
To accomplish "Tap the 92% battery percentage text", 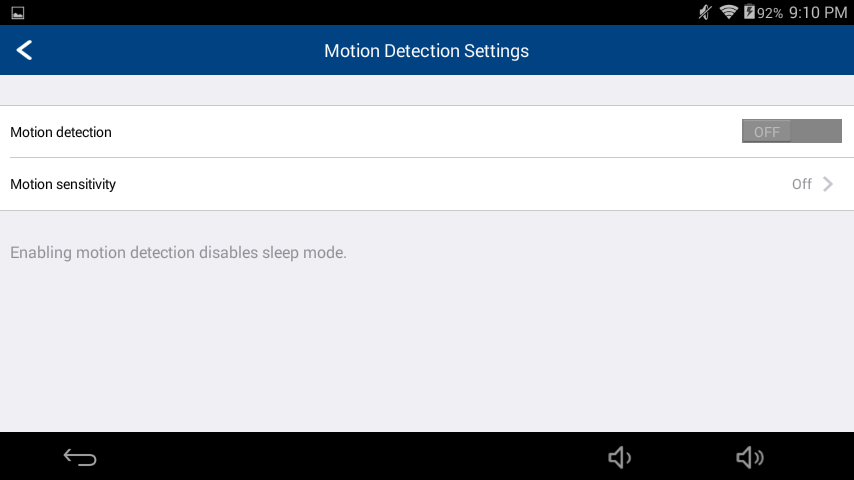I will (x=770, y=13).
